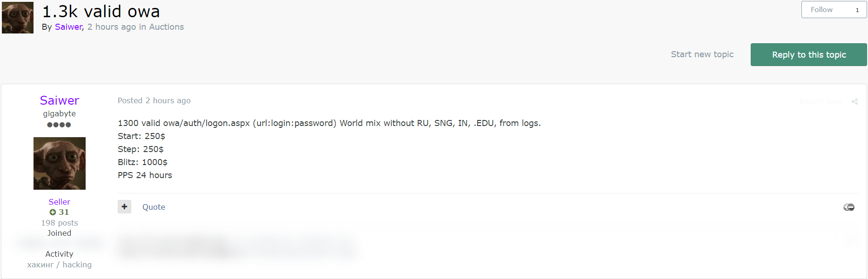The image size is (868, 279).
Task: Click the reaction icon at post bottom right
Action: (848, 207)
